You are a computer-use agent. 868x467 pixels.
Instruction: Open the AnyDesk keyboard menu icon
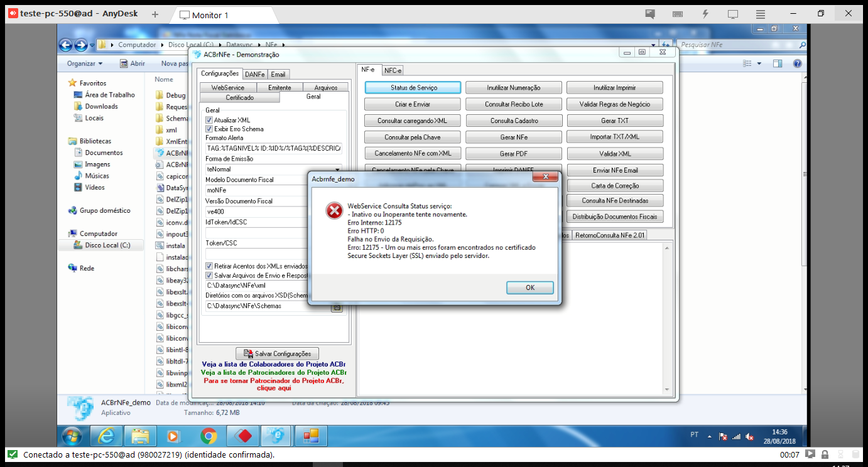point(678,14)
